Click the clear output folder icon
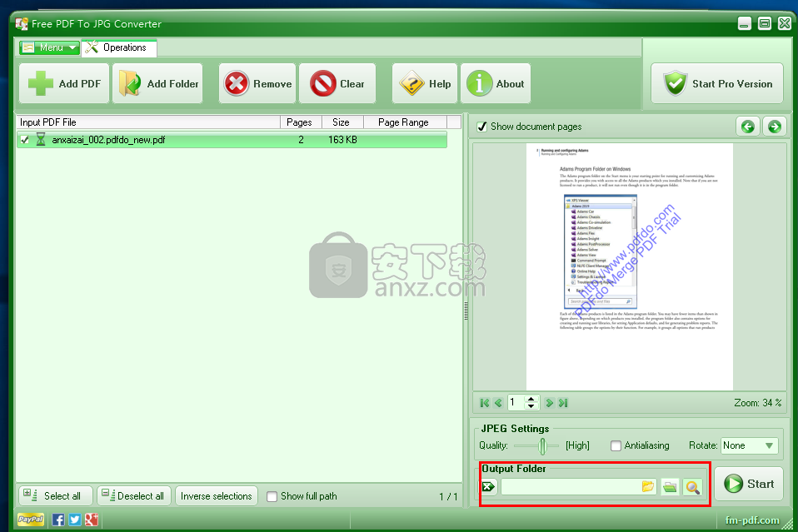Viewport: 798px width, 532px height. pyautogui.click(x=488, y=487)
